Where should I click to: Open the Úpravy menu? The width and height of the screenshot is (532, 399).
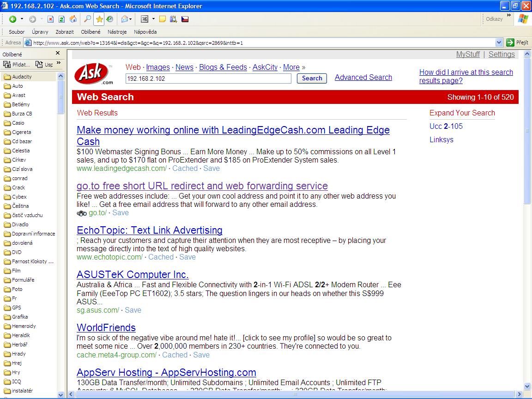tap(40, 32)
